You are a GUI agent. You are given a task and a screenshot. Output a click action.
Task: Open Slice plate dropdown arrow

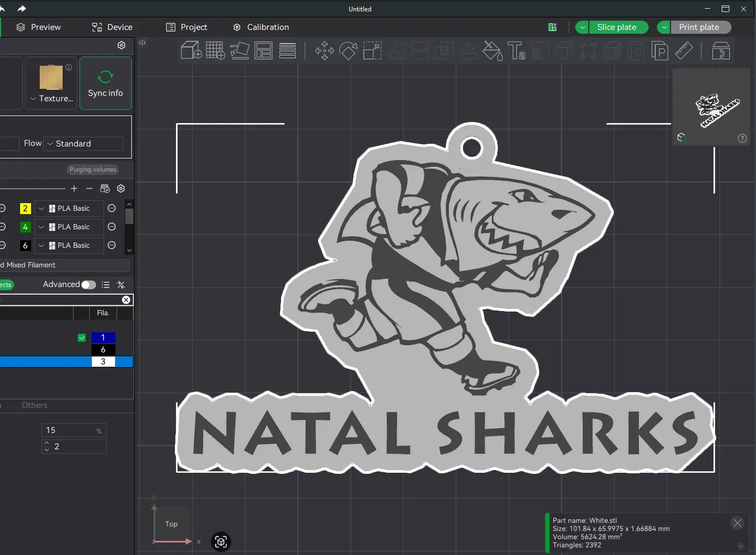tap(582, 27)
